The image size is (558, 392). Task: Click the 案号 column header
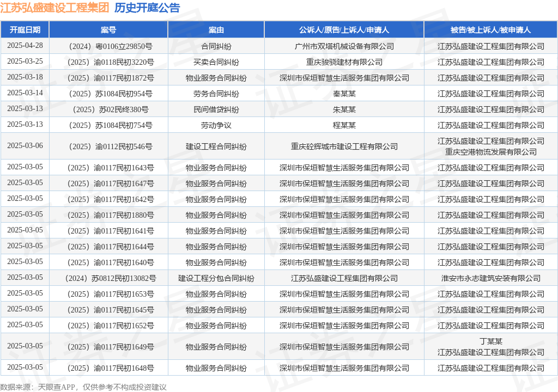click(108, 30)
